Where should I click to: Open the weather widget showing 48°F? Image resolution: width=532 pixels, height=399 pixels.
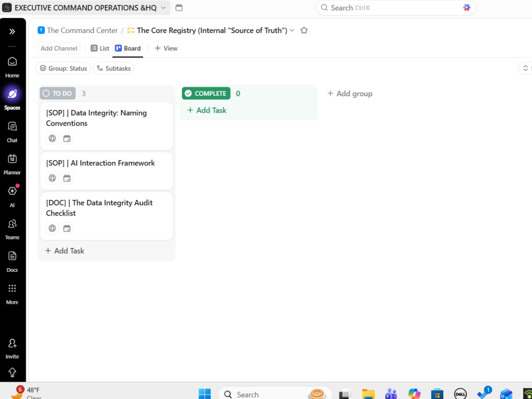(x=26, y=393)
